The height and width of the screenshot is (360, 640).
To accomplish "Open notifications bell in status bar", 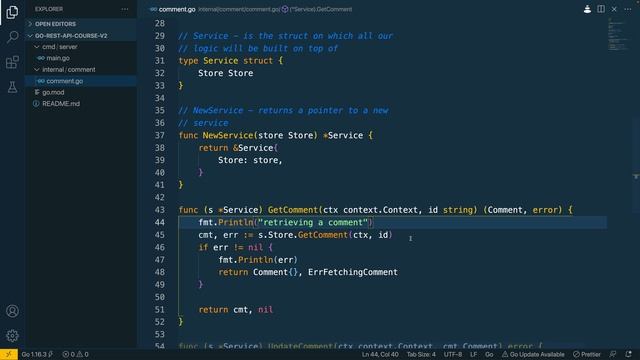I will 629,354.
